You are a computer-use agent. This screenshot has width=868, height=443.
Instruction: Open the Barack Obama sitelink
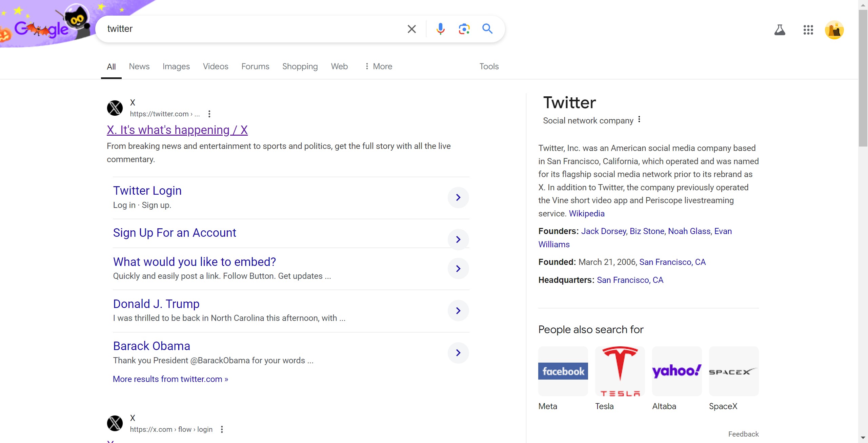tap(152, 346)
